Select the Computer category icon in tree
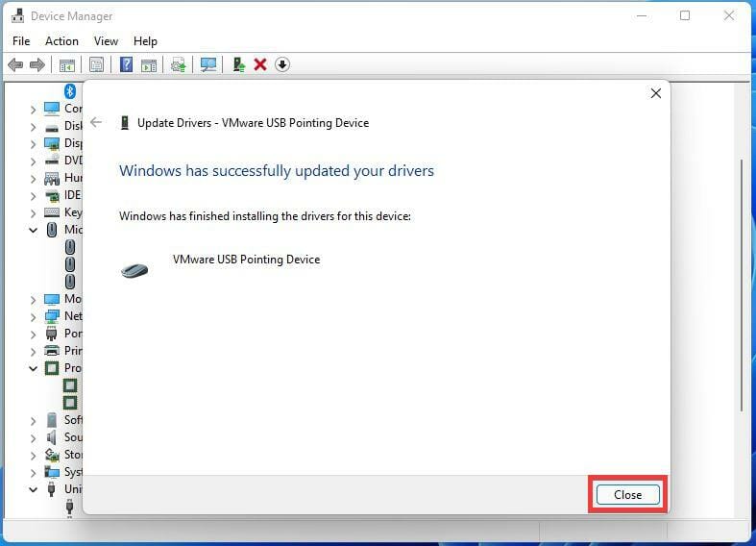This screenshot has width=756, height=546. [52, 109]
